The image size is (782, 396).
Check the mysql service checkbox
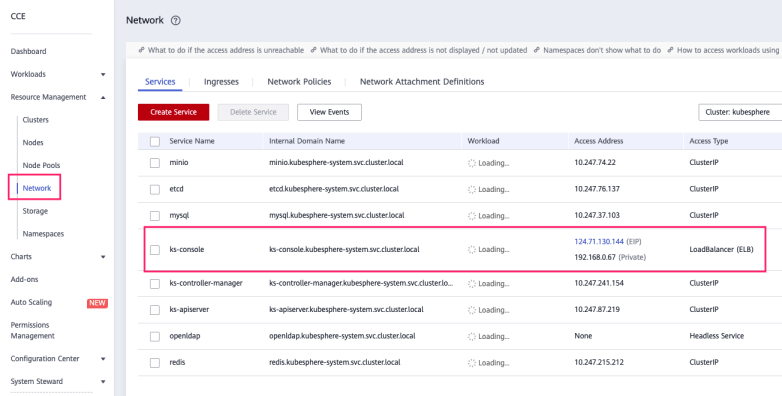pos(155,216)
